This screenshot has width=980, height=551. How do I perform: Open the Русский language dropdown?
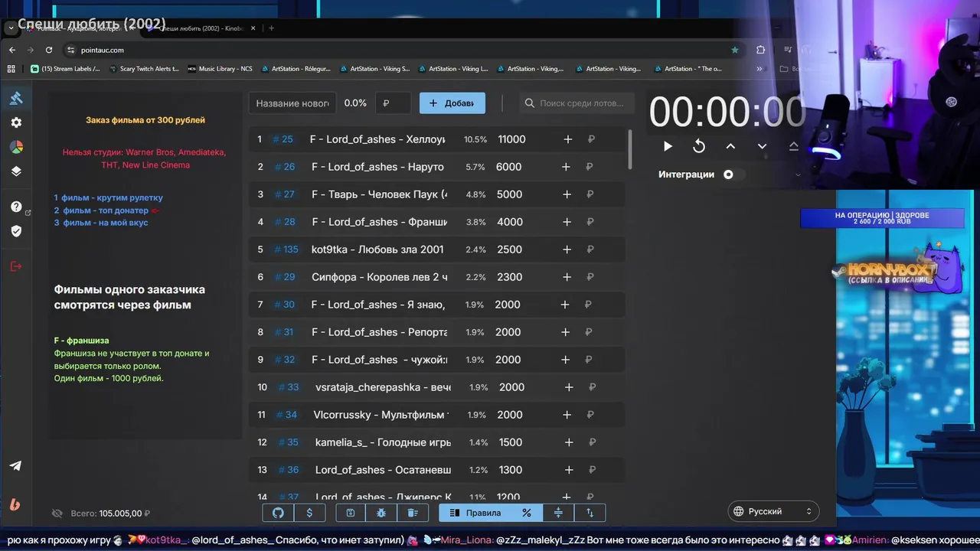click(x=773, y=511)
